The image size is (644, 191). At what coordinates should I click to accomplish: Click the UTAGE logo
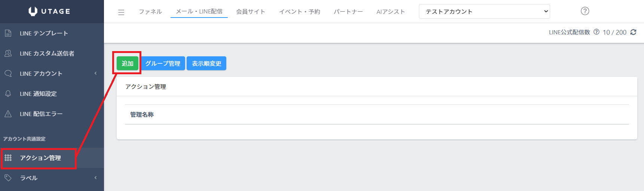pos(49,11)
